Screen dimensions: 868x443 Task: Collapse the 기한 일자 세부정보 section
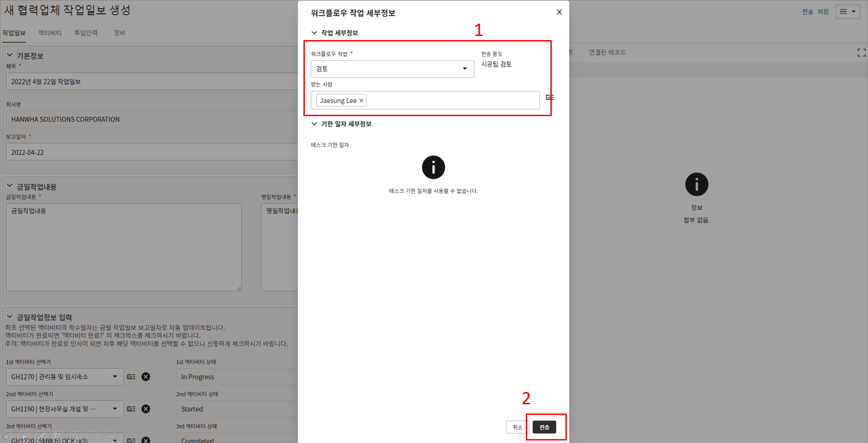[314, 124]
